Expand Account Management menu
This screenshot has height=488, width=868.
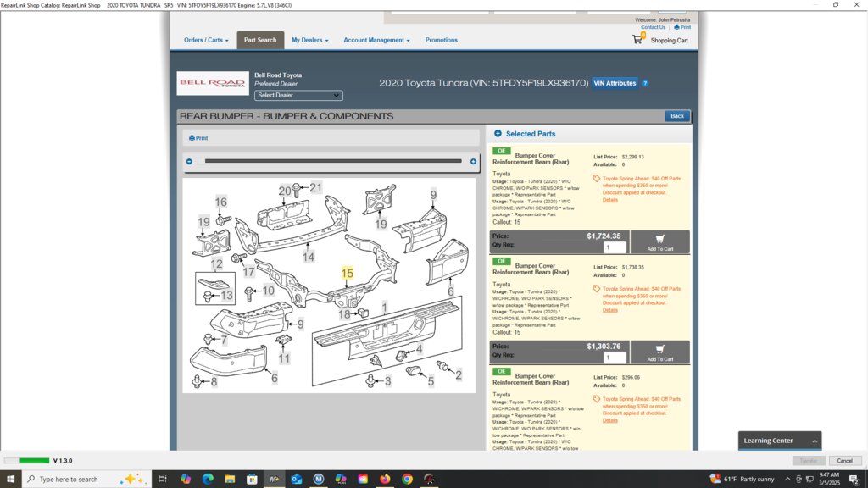[376, 40]
